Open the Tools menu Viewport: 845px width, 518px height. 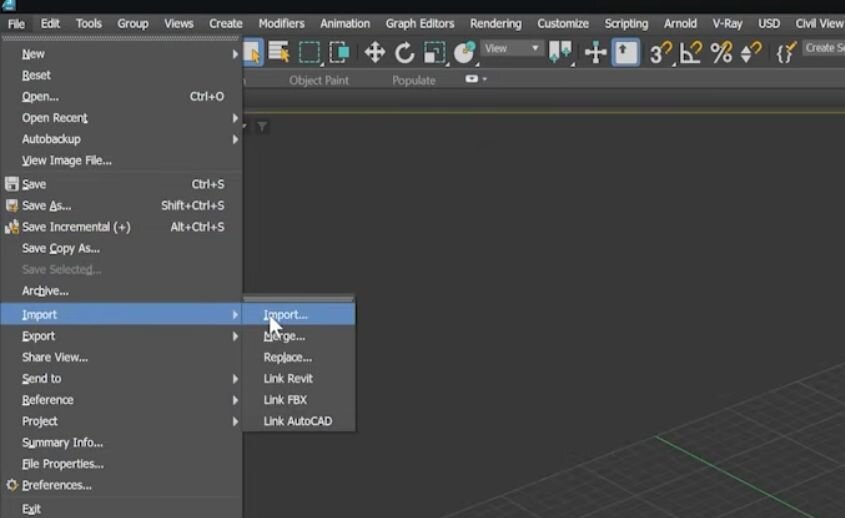point(88,24)
